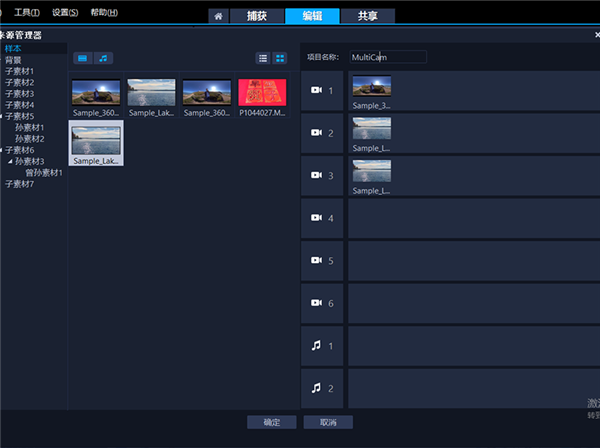600x448 pixels.
Task: Switch to list view icon
Action: pyautogui.click(x=263, y=58)
